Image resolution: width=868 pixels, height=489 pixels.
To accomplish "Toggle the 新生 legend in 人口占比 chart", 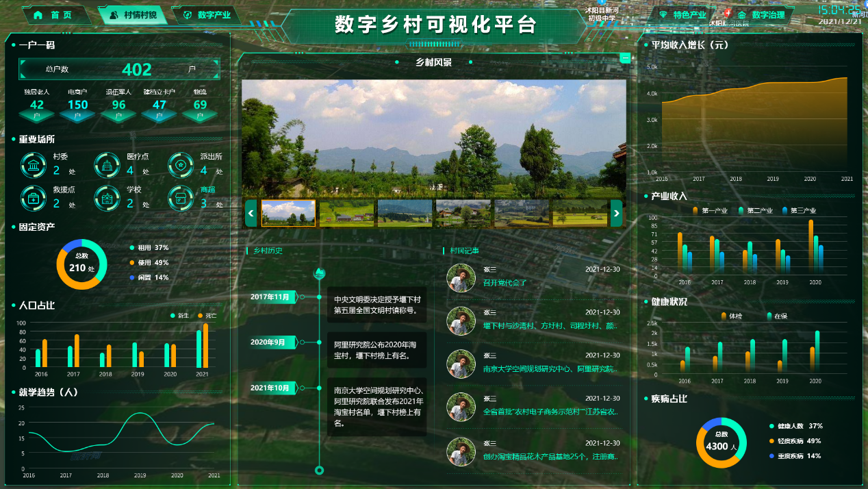I will [180, 316].
